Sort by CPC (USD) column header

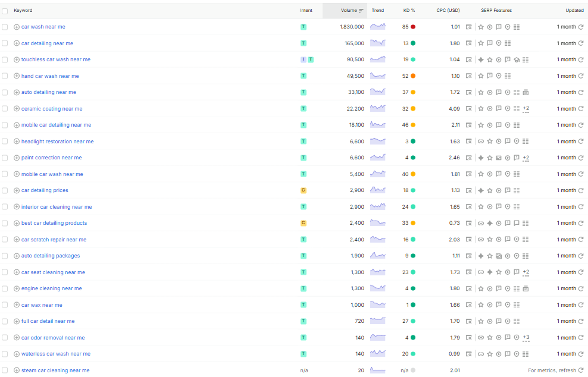pyautogui.click(x=448, y=11)
